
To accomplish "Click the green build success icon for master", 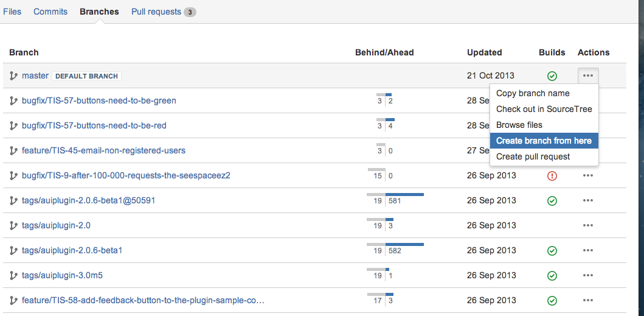I will pos(552,75).
